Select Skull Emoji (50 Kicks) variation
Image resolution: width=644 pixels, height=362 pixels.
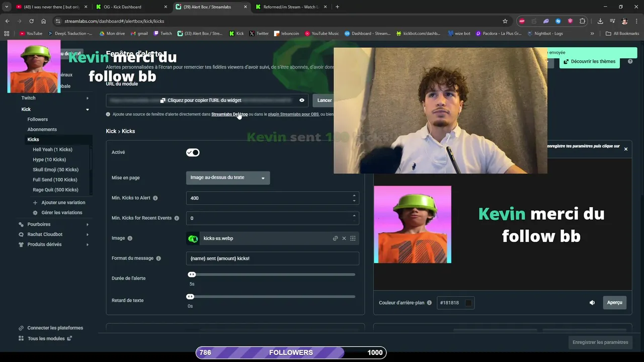pos(56,169)
